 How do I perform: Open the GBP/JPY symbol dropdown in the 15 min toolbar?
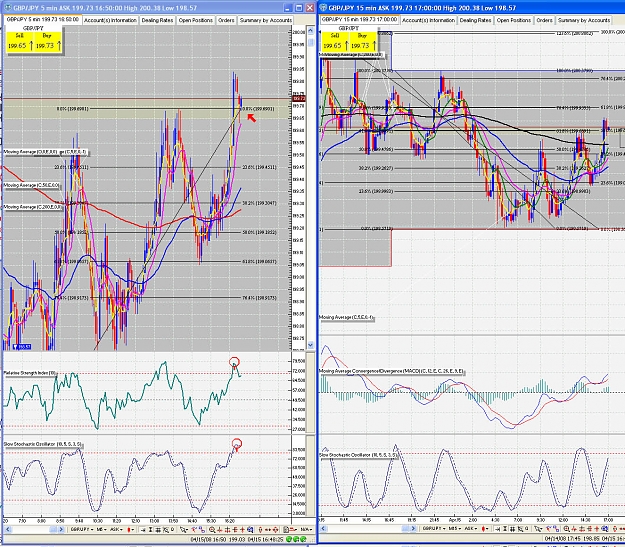pyautogui.click(x=434, y=529)
